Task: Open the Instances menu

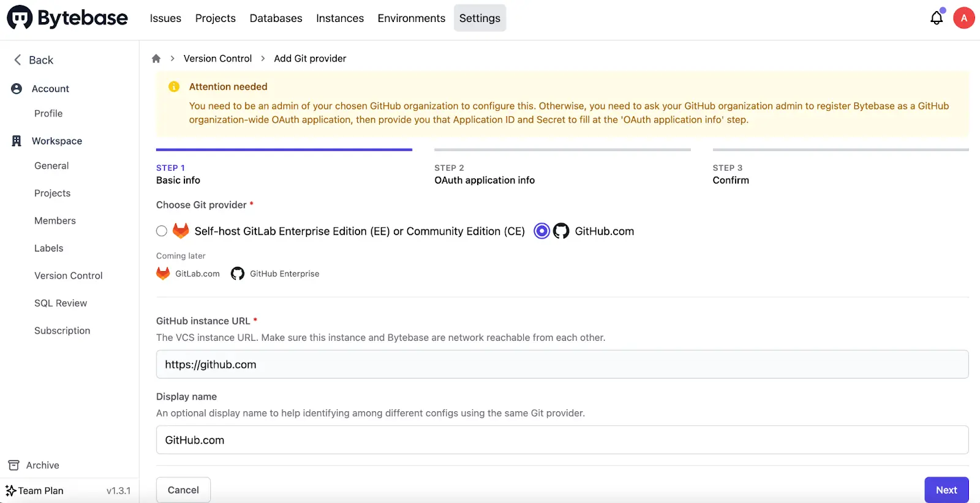Action: [340, 18]
